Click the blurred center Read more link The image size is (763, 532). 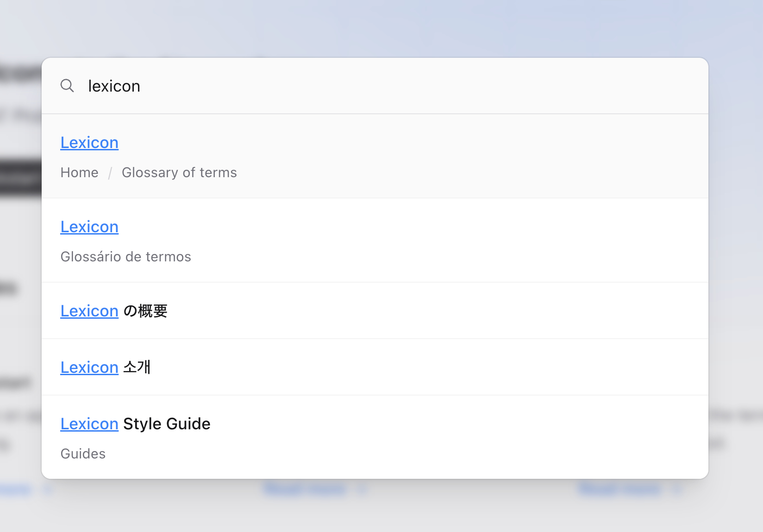pos(306,489)
